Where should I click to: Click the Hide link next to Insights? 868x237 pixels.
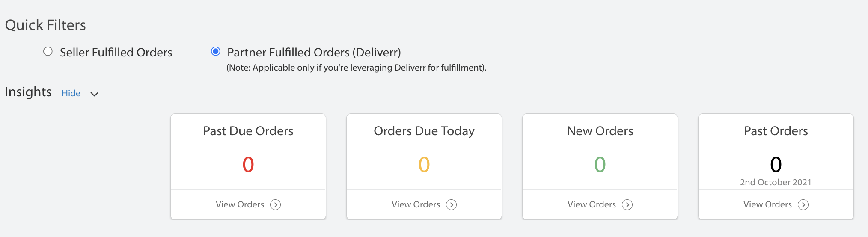coord(71,93)
